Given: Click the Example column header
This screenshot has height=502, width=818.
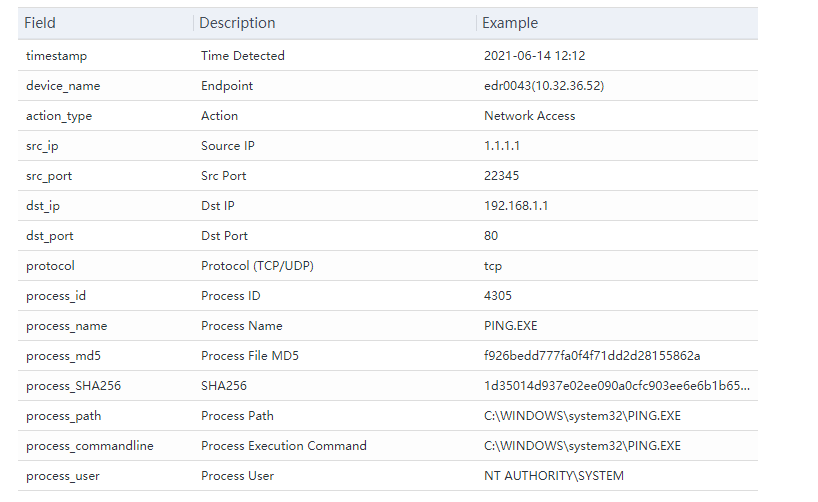Looking at the screenshot, I should [510, 23].
